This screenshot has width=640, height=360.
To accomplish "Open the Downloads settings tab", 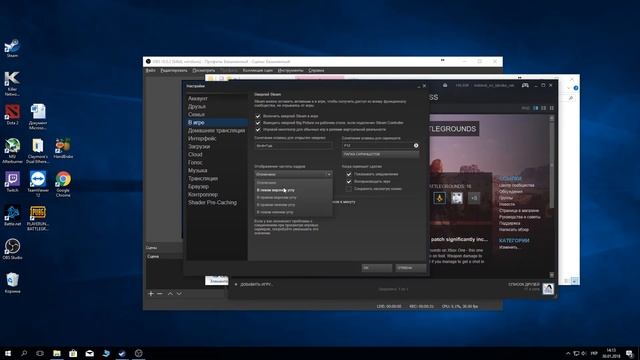I will click(199, 146).
